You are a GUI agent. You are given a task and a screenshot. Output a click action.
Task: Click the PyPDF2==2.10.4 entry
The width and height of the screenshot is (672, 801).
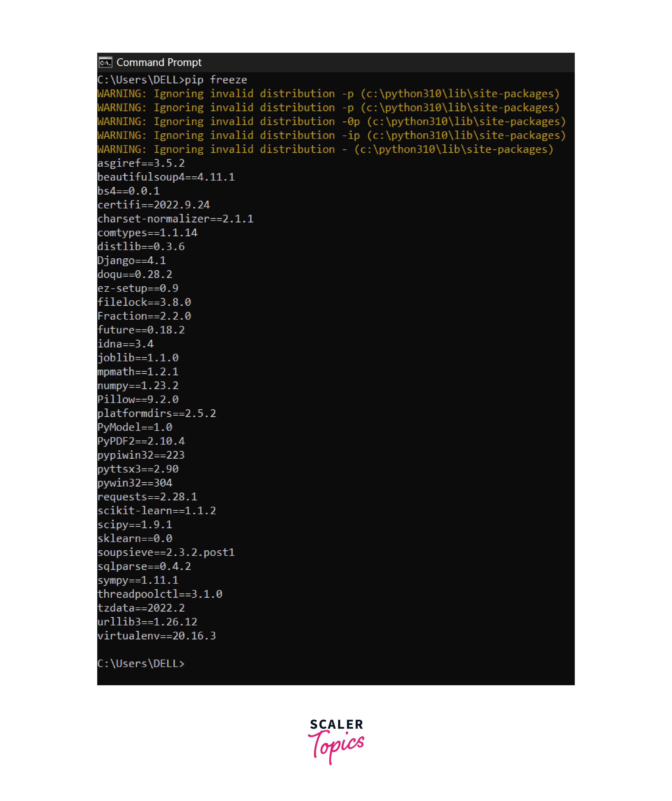tap(141, 441)
